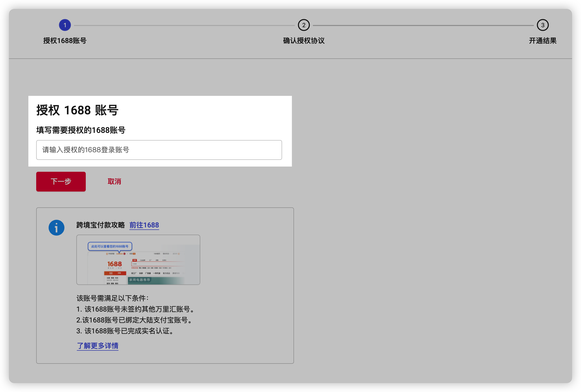This screenshot has width=581, height=392.
Task: Switch to the 定制 tab in the guide screenshot
Action: click(x=119, y=273)
